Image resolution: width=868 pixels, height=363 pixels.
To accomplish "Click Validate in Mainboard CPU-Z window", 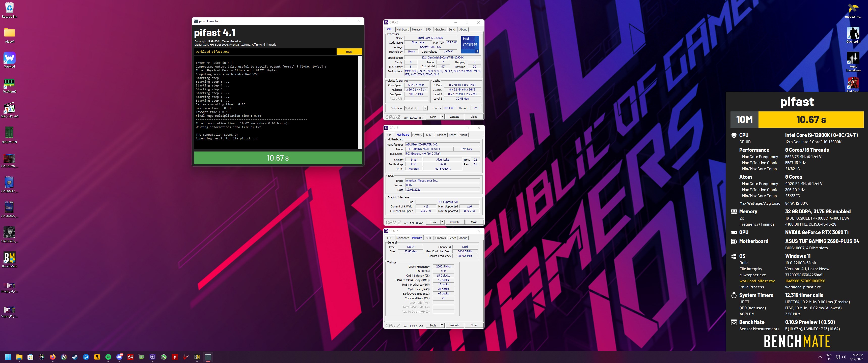I will tap(454, 222).
